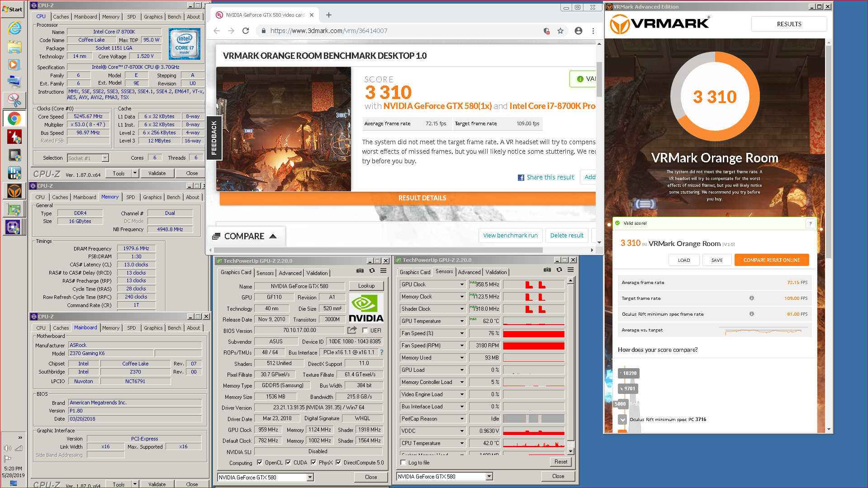Open the Snipping Tool taskbar icon
The height and width of the screenshot is (488, 868).
[14, 100]
